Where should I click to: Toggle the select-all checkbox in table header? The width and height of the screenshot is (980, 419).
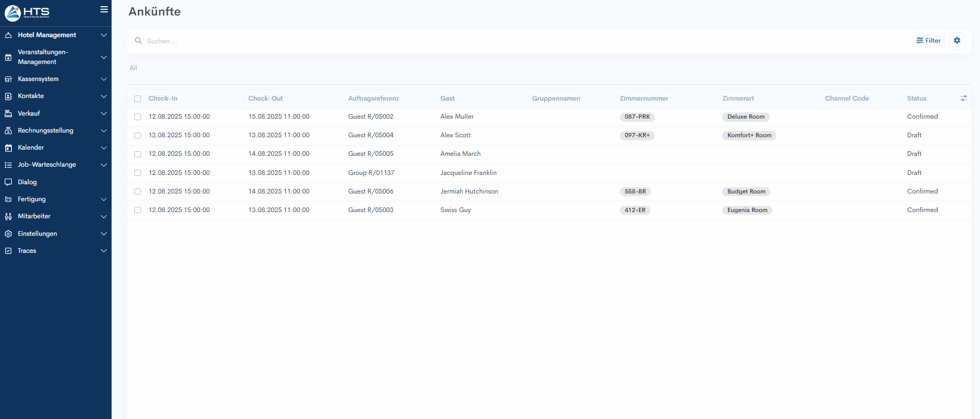137,99
